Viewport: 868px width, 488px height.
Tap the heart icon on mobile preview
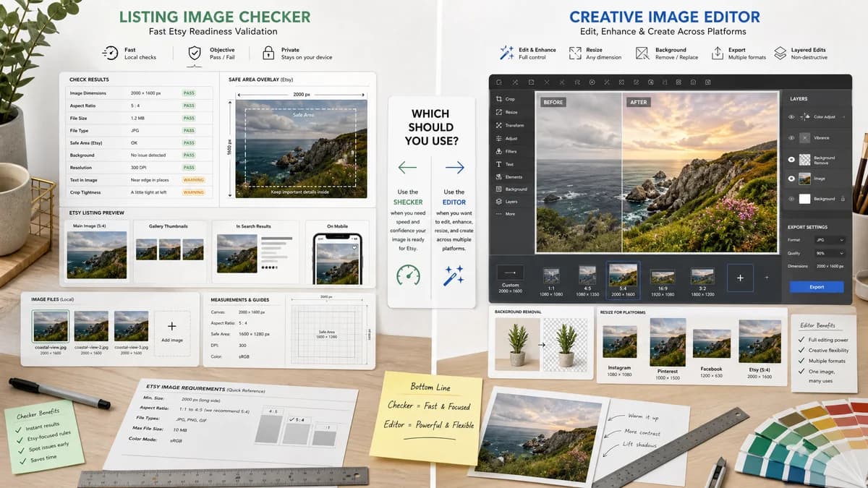click(354, 248)
